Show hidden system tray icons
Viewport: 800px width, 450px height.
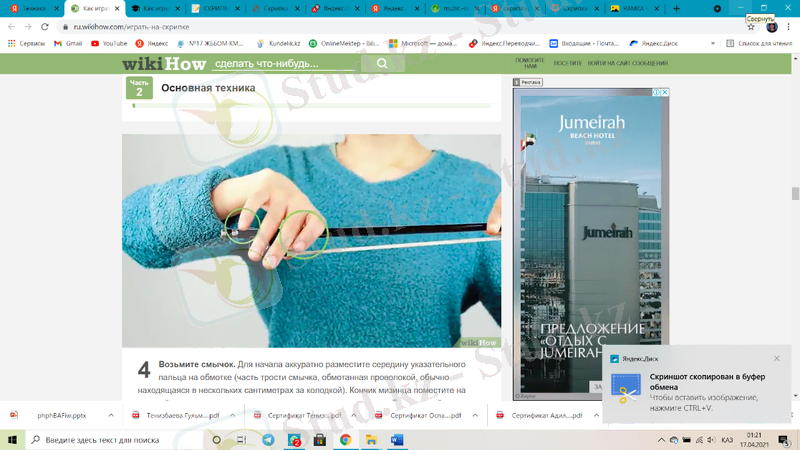coord(661,440)
